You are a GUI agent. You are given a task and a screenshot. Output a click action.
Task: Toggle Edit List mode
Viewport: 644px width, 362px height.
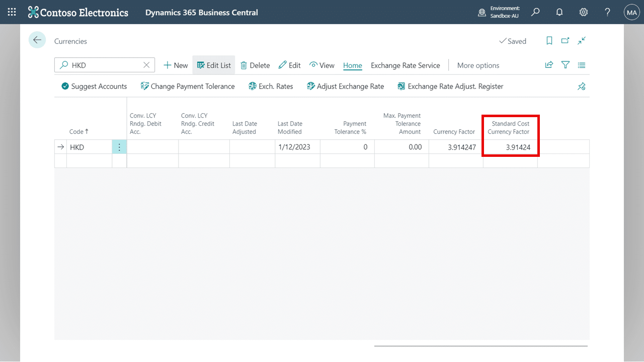[214, 65]
